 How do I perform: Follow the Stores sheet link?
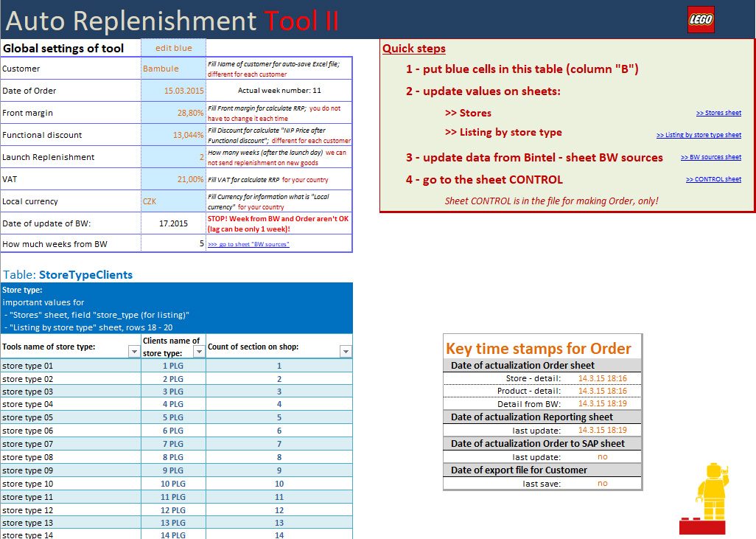(x=718, y=113)
